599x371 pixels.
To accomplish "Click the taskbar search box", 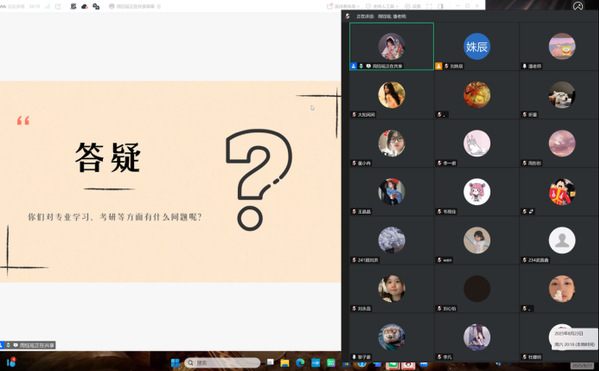I will pos(222,363).
